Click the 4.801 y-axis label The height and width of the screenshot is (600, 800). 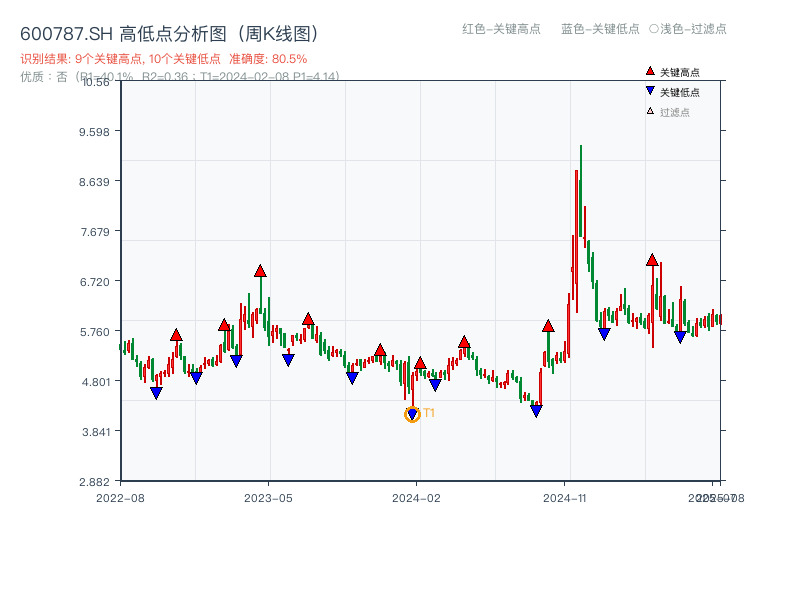(95, 382)
